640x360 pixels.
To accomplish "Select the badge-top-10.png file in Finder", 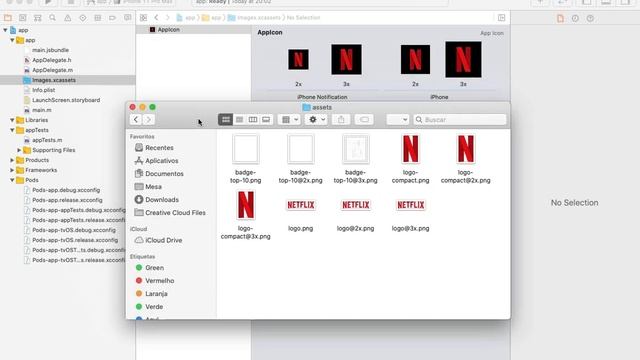I will click(x=246, y=159).
